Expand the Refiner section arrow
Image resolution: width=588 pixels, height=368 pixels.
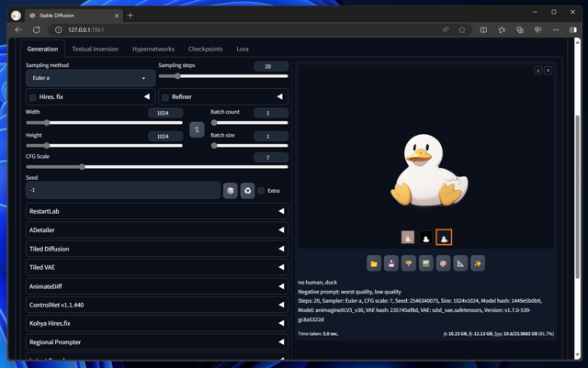click(279, 96)
